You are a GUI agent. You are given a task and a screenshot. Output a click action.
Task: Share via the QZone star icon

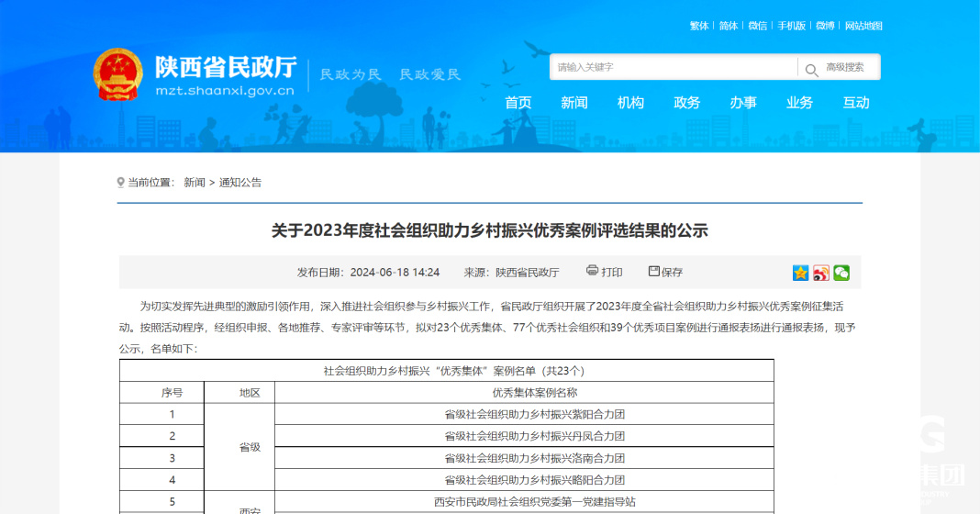800,273
